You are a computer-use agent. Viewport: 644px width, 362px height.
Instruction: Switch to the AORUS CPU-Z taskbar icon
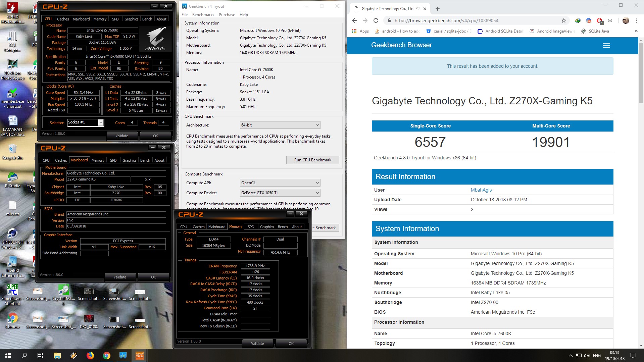tap(139, 356)
